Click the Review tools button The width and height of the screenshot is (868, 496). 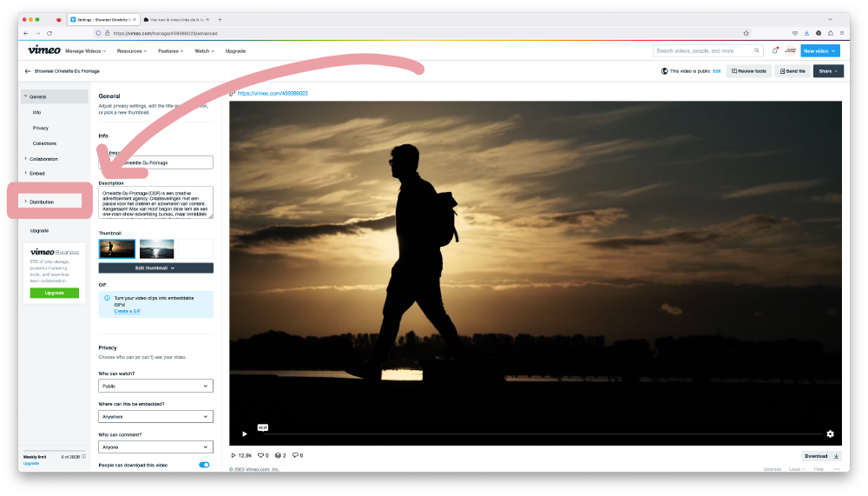749,71
